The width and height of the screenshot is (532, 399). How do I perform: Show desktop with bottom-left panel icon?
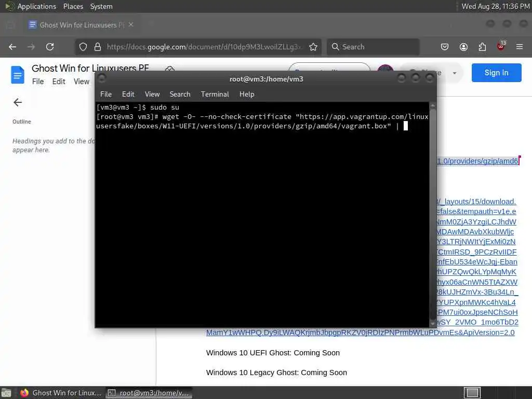(x=6, y=393)
